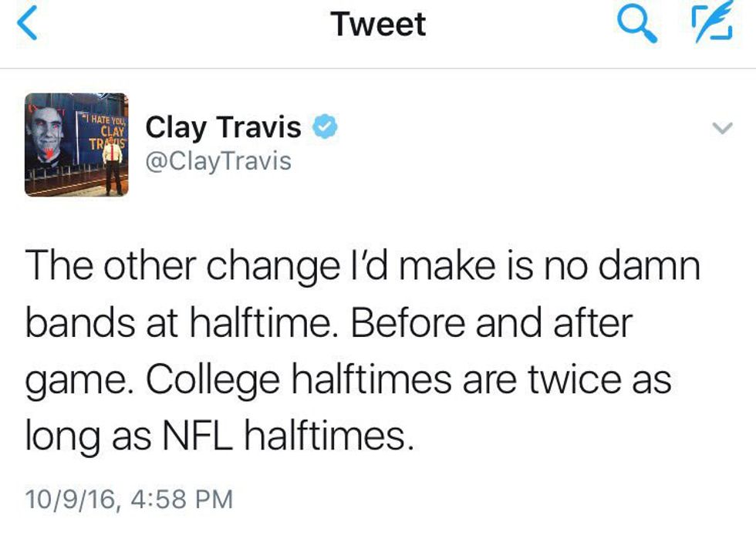The height and width of the screenshot is (539, 756).
Task: Click the standing man in avatar photo
Action: coord(113,162)
